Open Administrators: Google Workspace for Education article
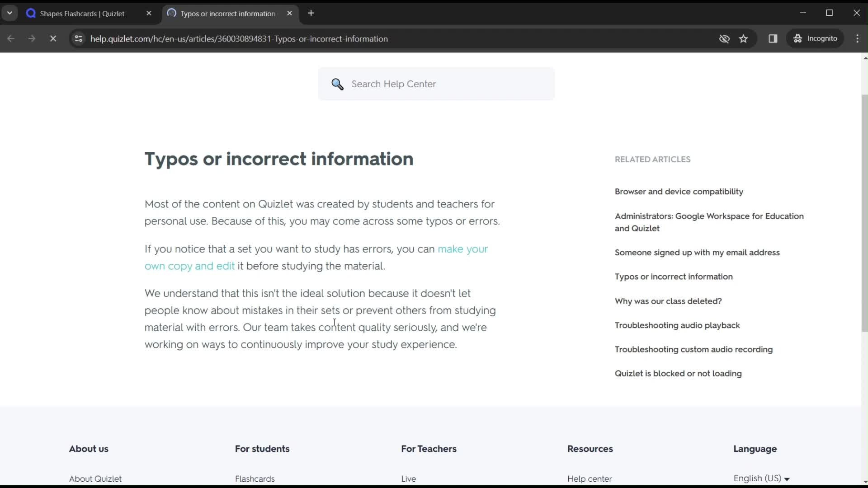Screen dimensions: 868x488 (709, 222)
